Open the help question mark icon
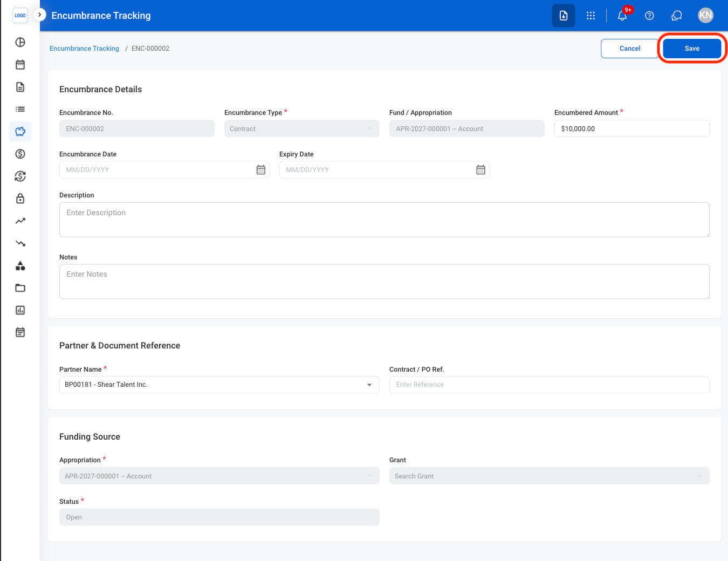The height and width of the screenshot is (561, 728). pos(649,16)
